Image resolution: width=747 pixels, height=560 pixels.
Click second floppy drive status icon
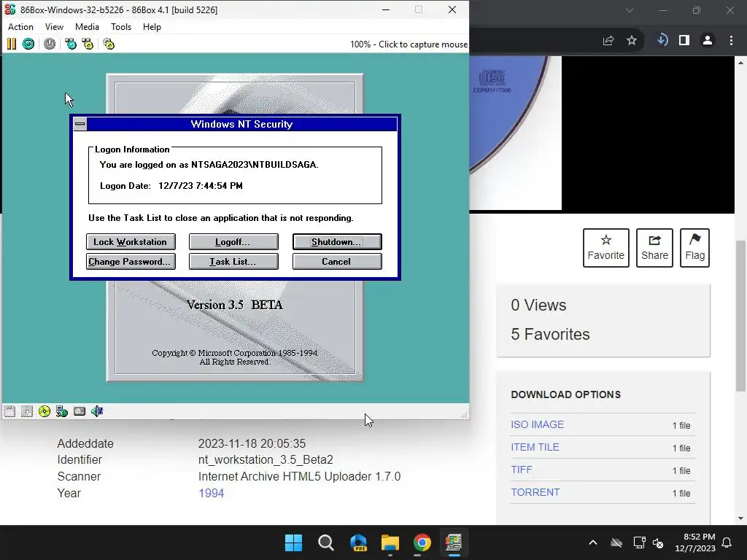[x=27, y=411]
